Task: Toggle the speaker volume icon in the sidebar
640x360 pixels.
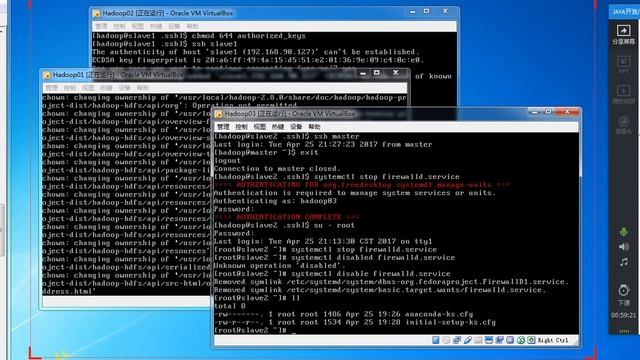Action: (624, 247)
